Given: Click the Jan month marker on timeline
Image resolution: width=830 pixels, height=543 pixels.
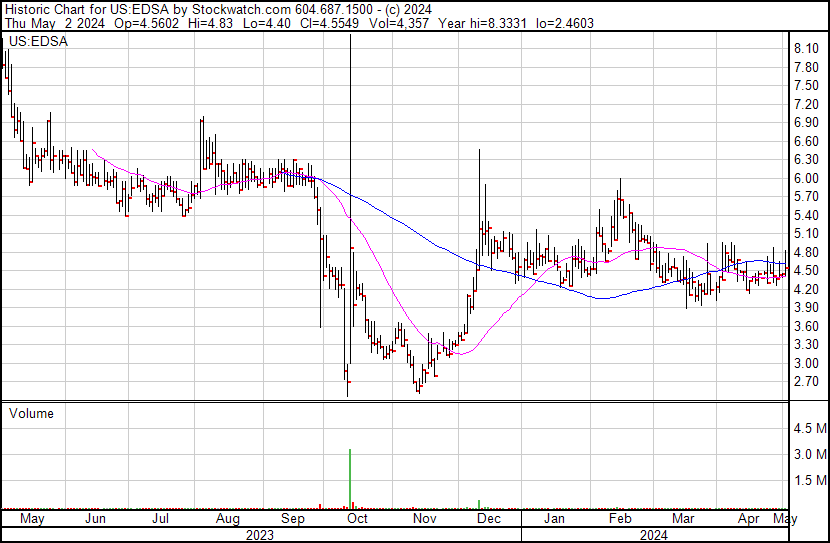Looking at the screenshot, I should pos(554,519).
